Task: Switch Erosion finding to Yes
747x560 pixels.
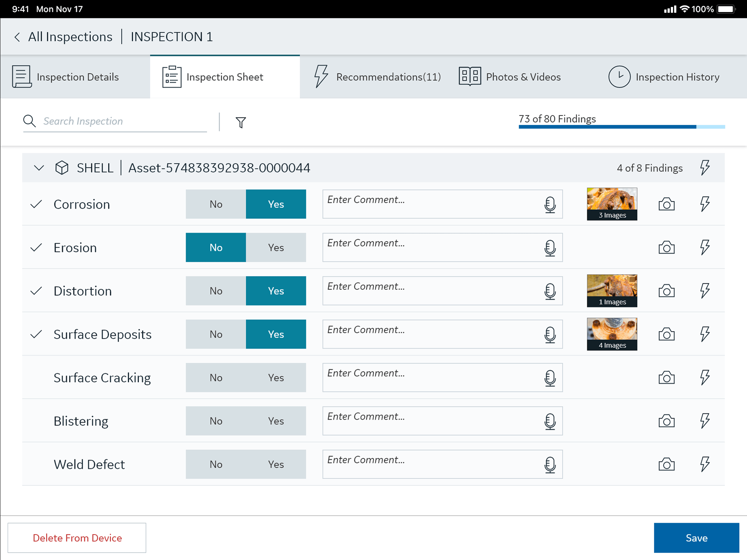Action: 276,248
